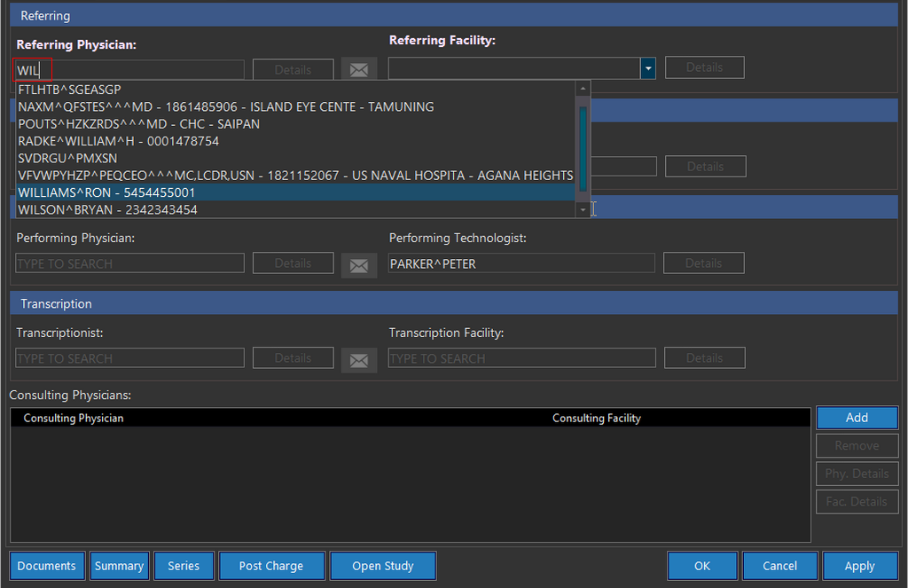Expand the Referring Facility dropdown arrow
Image resolution: width=908 pixels, height=588 pixels.
click(648, 68)
